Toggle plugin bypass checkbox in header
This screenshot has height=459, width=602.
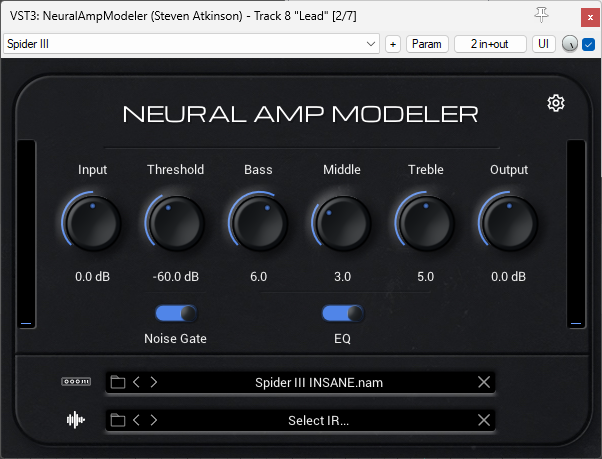pos(589,44)
